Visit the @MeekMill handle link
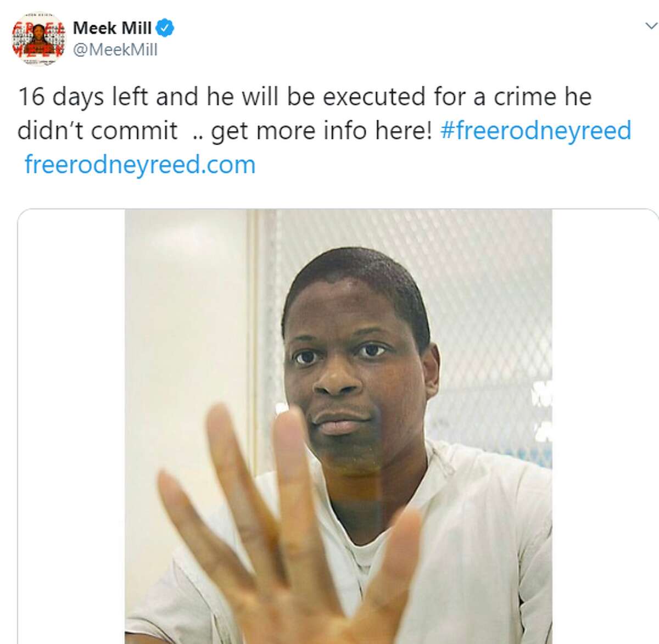The image size is (659, 644). click(115, 49)
